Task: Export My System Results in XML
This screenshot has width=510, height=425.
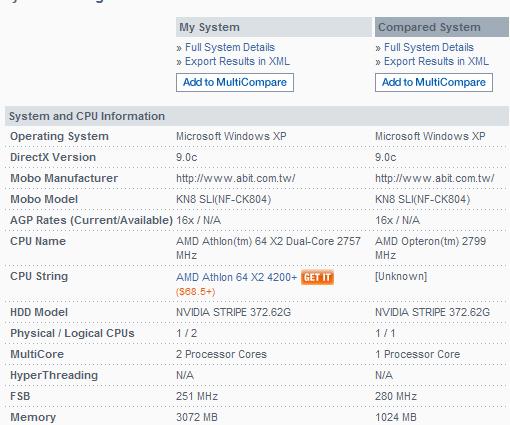Action: click(x=237, y=61)
